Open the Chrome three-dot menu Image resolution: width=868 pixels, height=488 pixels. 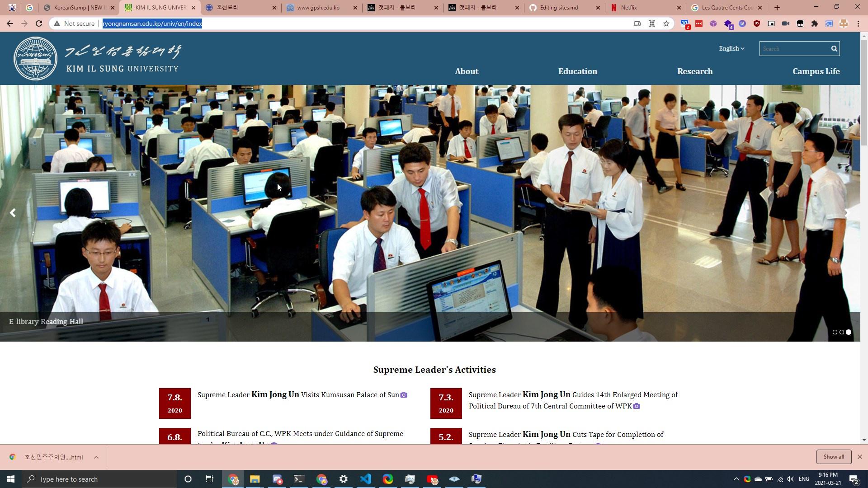[x=858, y=23]
